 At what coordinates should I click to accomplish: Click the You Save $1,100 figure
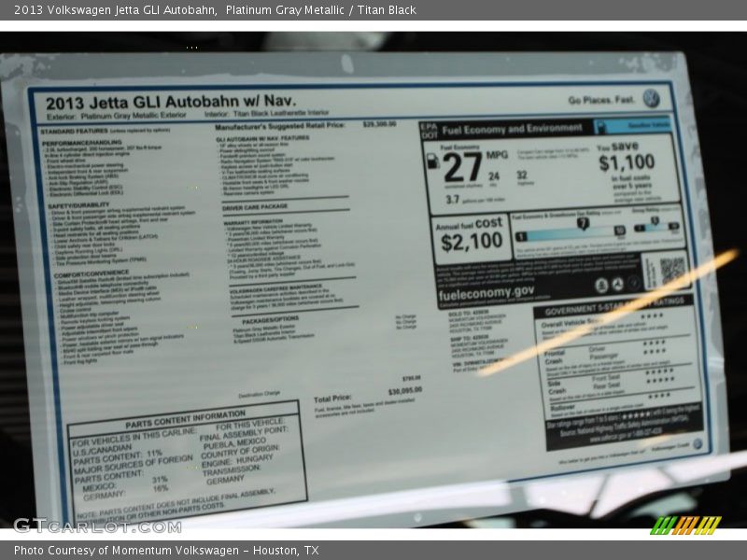click(627, 161)
